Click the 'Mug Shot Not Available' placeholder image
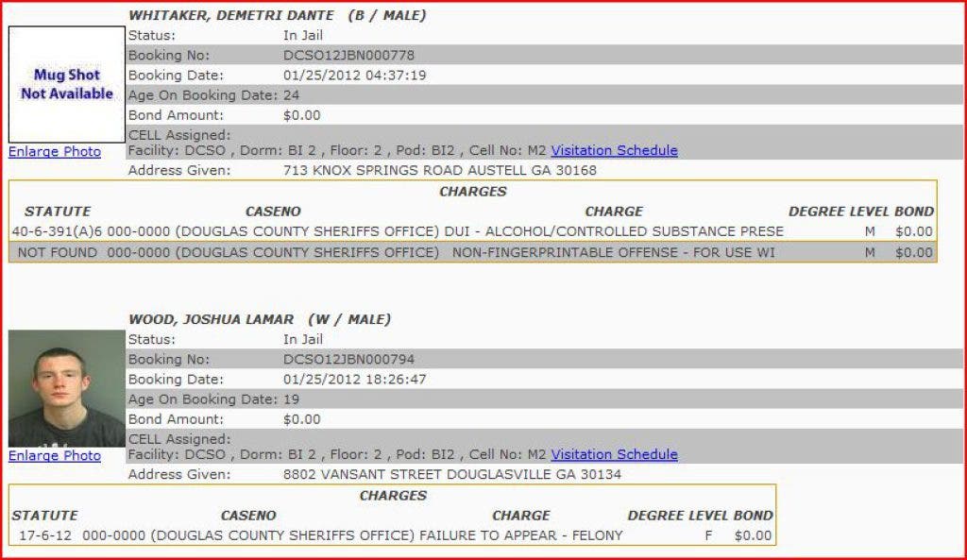 tap(67, 84)
